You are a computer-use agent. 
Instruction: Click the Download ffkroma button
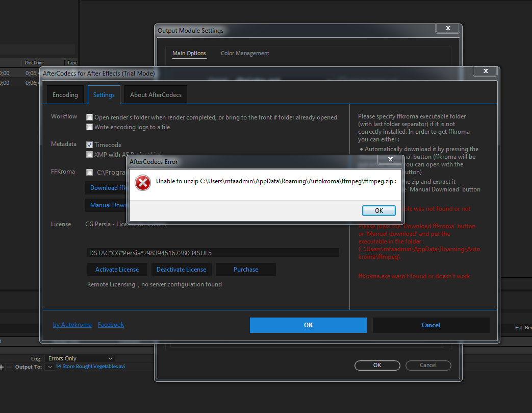pyautogui.click(x=106, y=188)
